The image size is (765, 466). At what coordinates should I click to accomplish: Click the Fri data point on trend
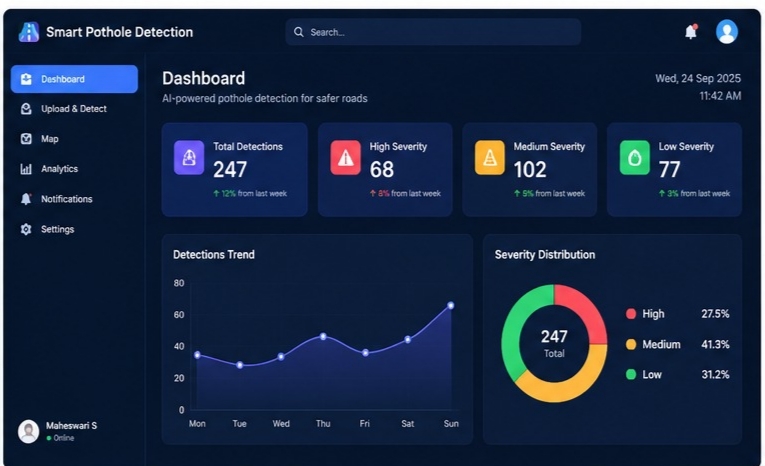(x=365, y=353)
